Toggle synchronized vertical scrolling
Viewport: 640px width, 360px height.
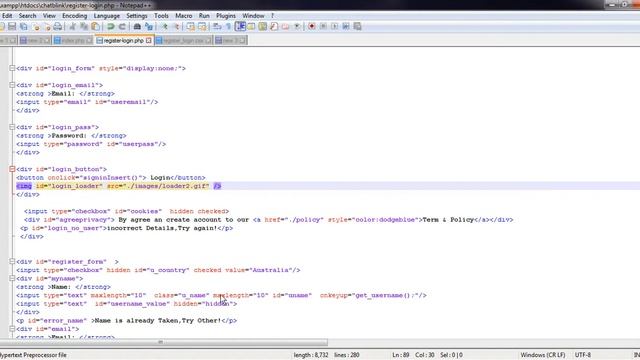191,27
